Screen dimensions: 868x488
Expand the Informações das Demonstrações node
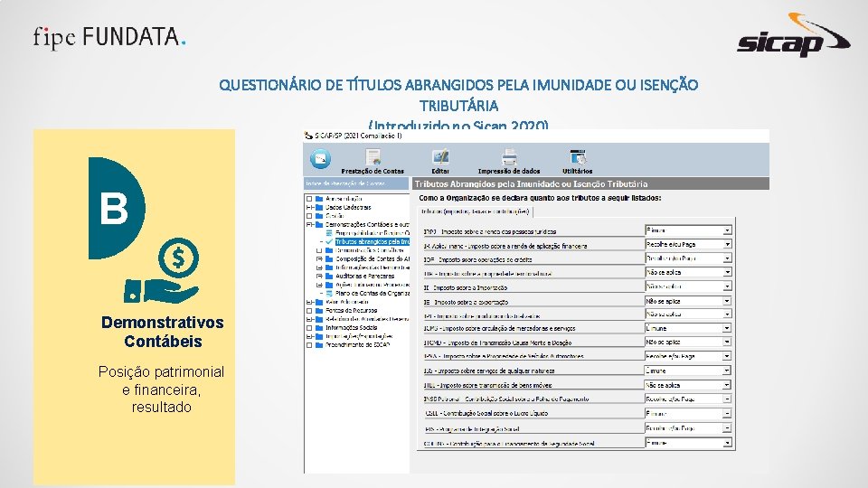[x=319, y=267]
